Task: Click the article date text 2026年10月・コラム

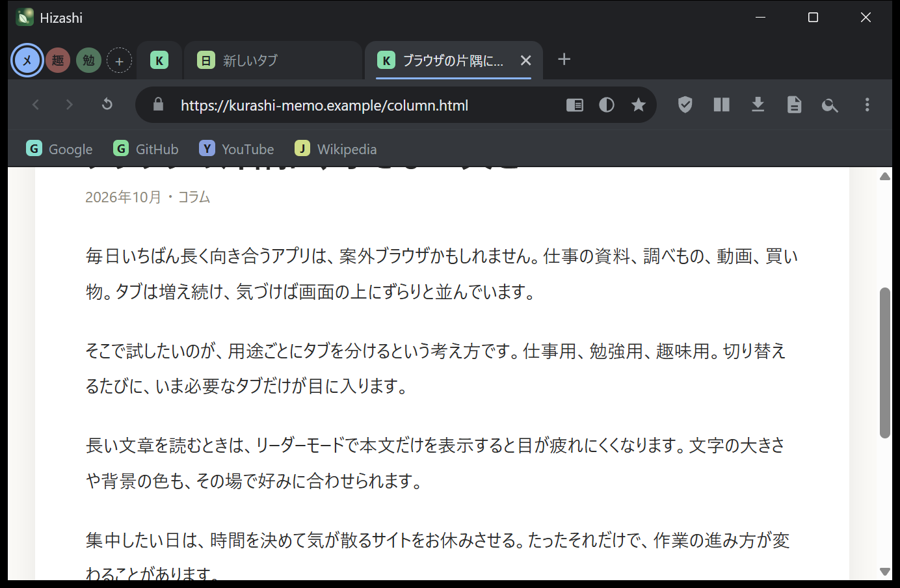Action: 148,197
